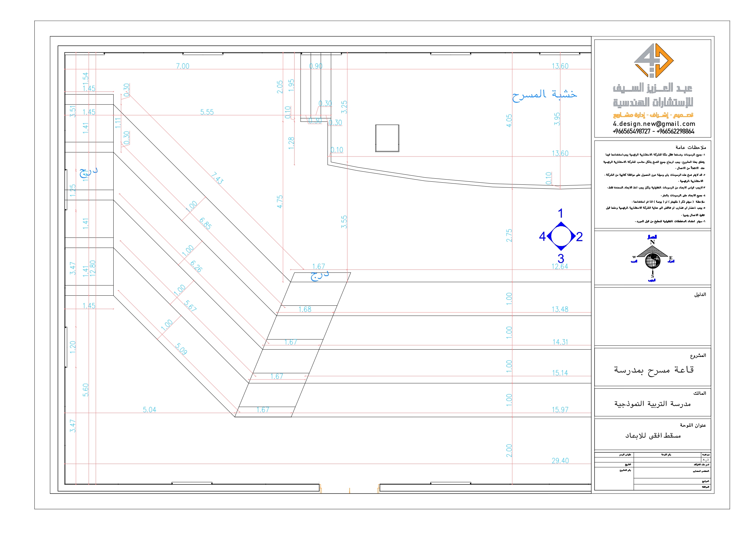Select elevation view number 2
This screenshot has width=756, height=535.
(x=580, y=237)
